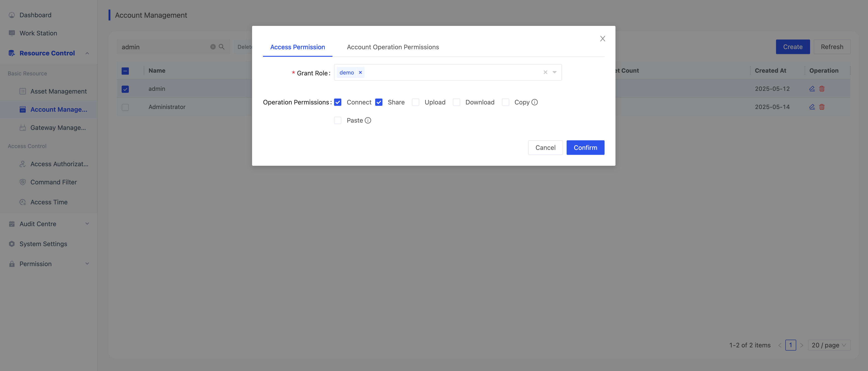Open Dashboard from sidebar icon
Image resolution: width=868 pixels, height=371 pixels.
12,15
